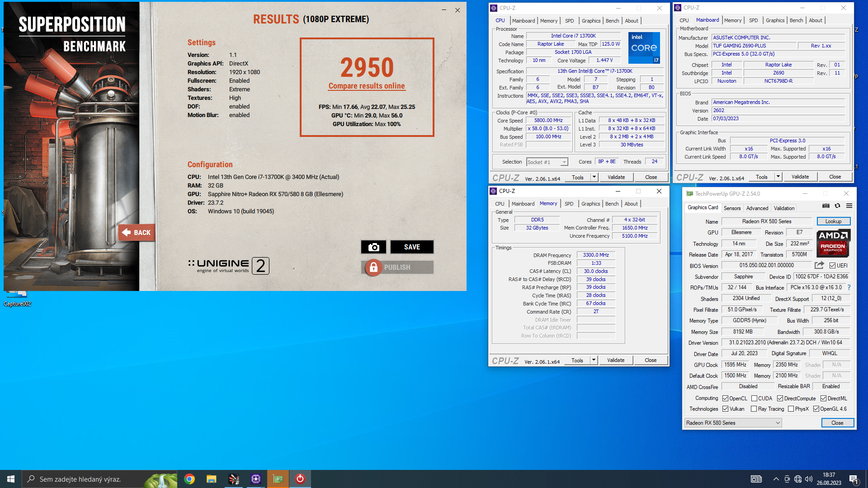This screenshot has width=868, height=488.
Task: Open File Explorer from the taskbar
Action: (212, 479)
